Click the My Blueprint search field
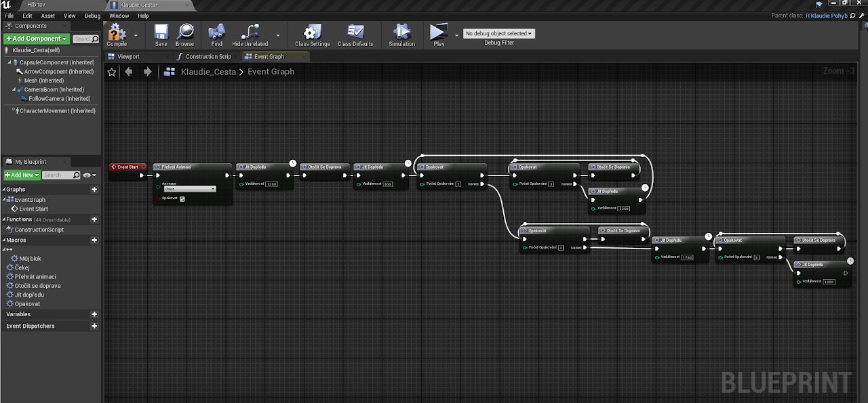Image resolution: width=868 pixels, height=403 pixels. [56, 175]
